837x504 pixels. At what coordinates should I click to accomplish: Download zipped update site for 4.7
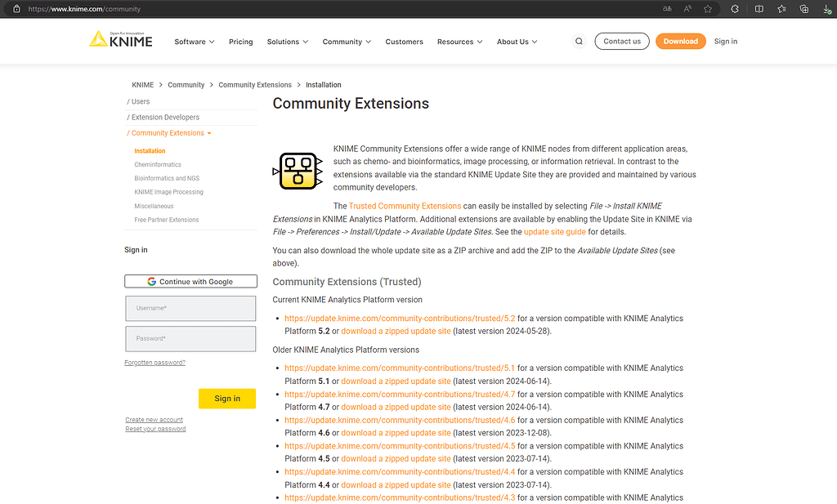[396, 407]
